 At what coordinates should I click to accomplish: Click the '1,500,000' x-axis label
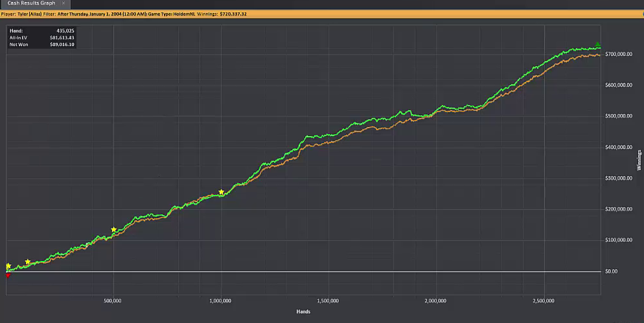[328, 301]
